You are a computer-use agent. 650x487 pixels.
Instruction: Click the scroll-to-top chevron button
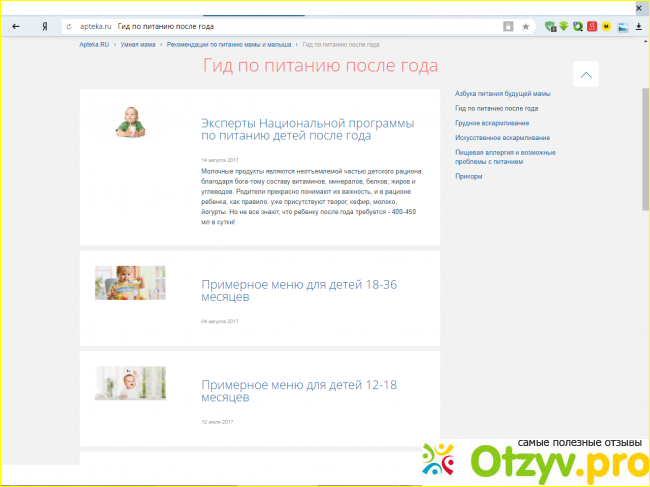tap(586, 75)
